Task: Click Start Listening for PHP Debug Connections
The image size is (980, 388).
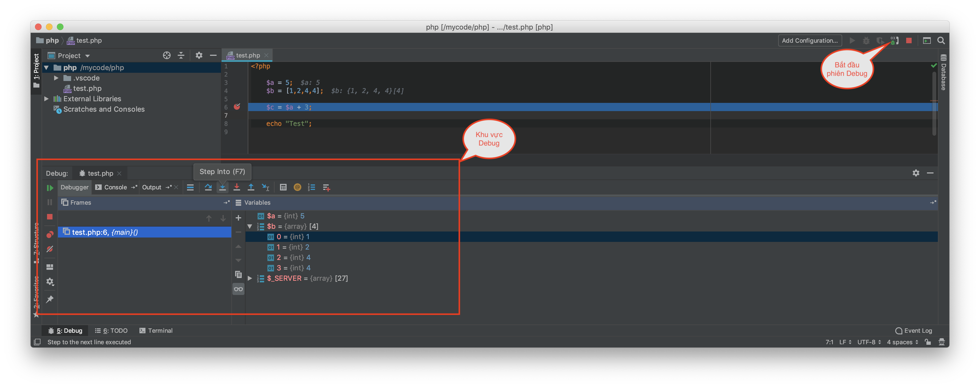Action: click(894, 41)
